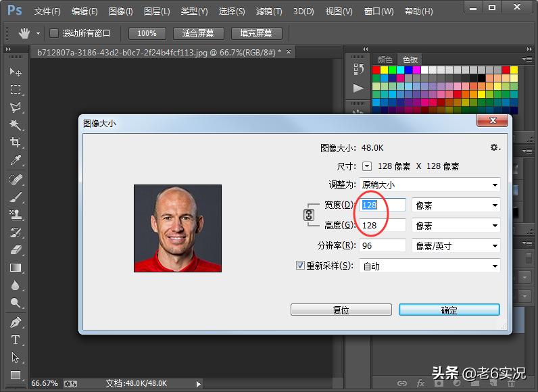Screen dimensions: 538x392
Task: Select the Crop tool
Action: click(15, 142)
